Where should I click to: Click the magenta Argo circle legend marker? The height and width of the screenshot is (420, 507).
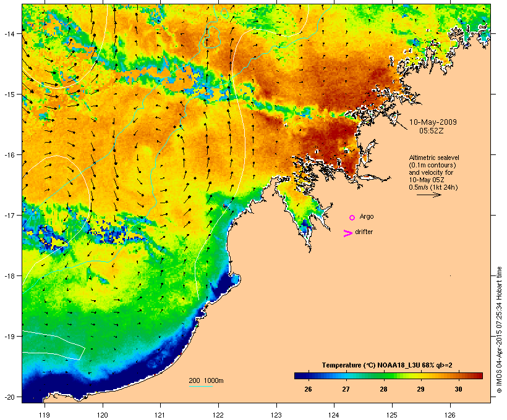click(352, 218)
